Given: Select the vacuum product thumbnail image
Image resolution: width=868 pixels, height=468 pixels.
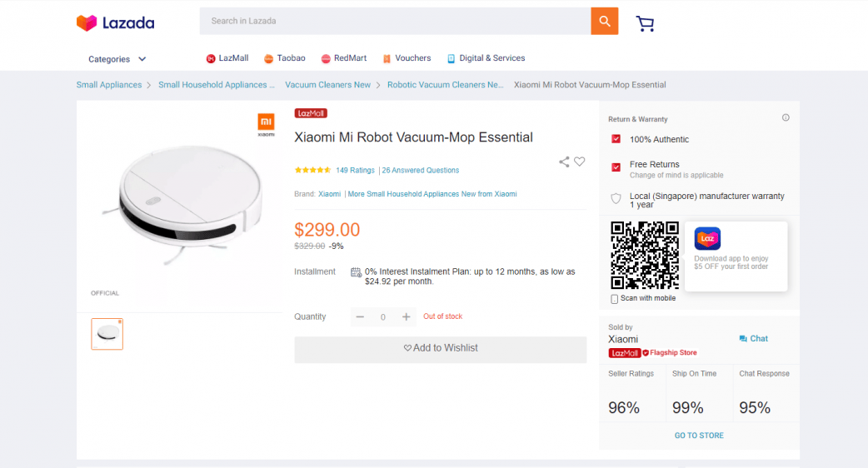Looking at the screenshot, I should (107, 334).
